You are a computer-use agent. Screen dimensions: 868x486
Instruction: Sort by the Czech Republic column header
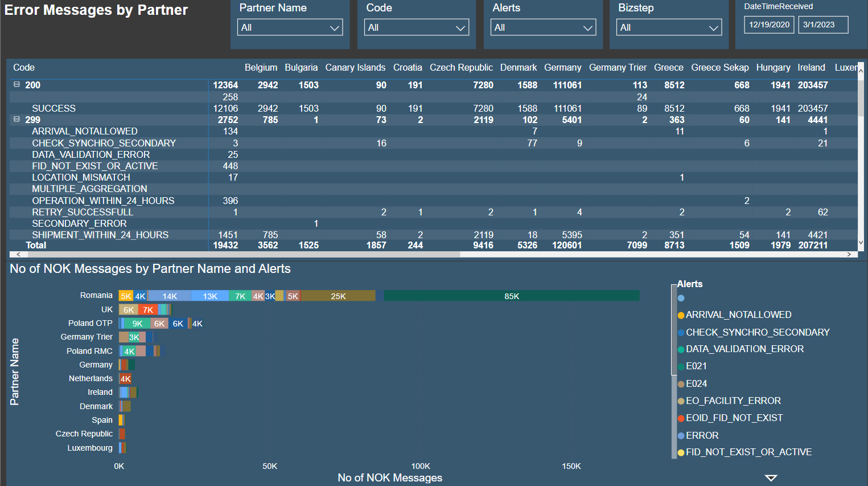(x=461, y=67)
